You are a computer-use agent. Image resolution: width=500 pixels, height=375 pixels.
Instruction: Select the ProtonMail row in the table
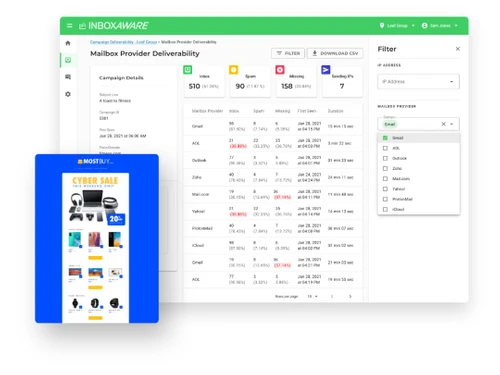273,228
